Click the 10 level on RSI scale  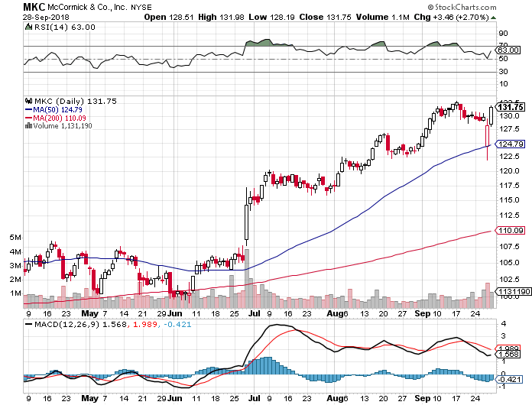[x=504, y=84]
